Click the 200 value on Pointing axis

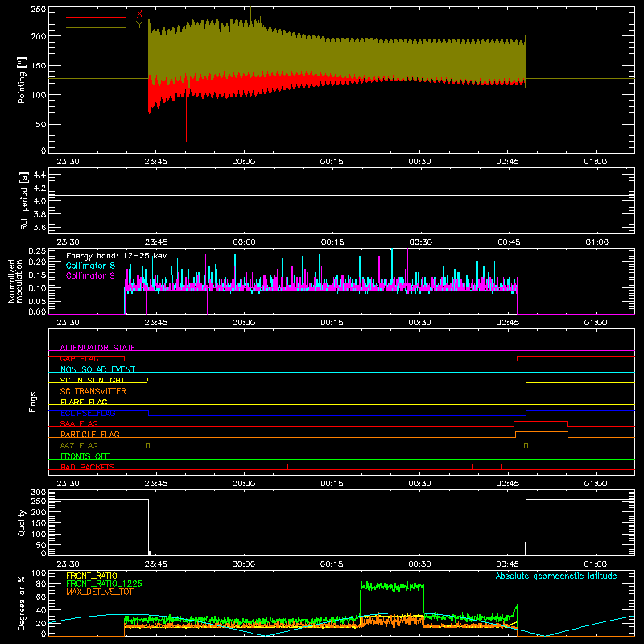pyautogui.click(x=39, y=36)
